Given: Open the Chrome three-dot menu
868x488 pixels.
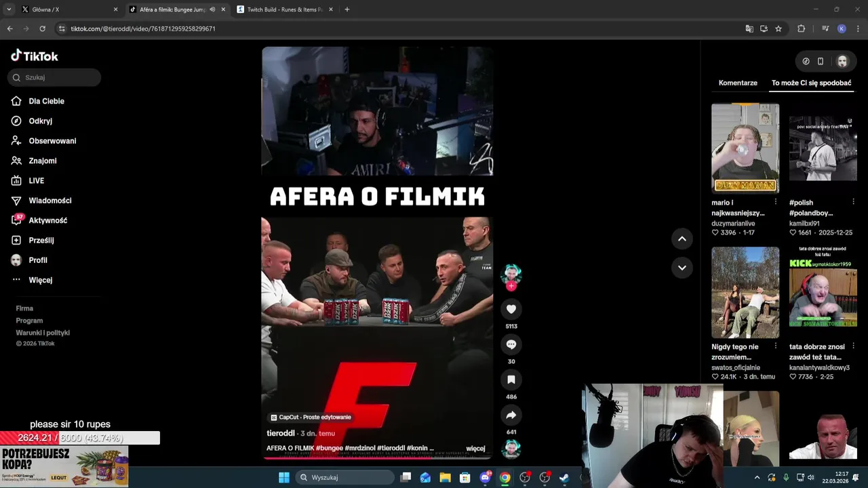Looking at the screenshot, I should click(x=859, y=28).
